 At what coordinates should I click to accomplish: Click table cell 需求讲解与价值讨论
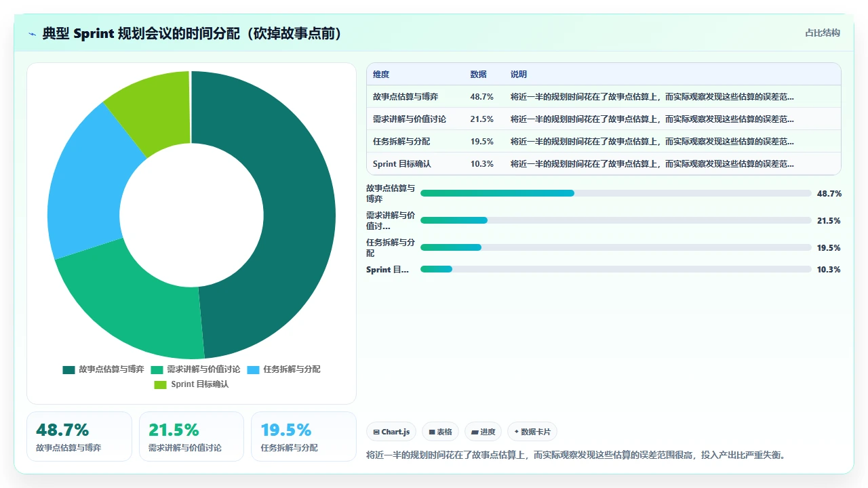point(410,119)
